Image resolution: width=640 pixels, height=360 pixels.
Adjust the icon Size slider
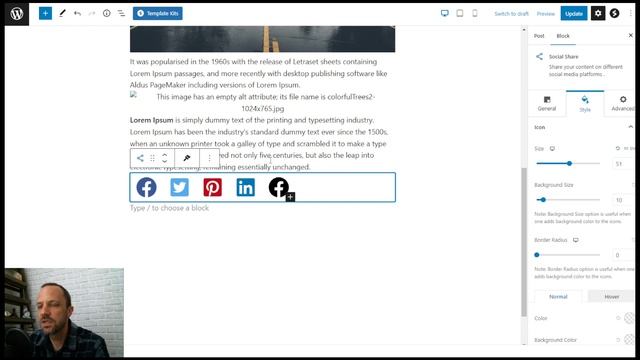(x=568, y=163)
